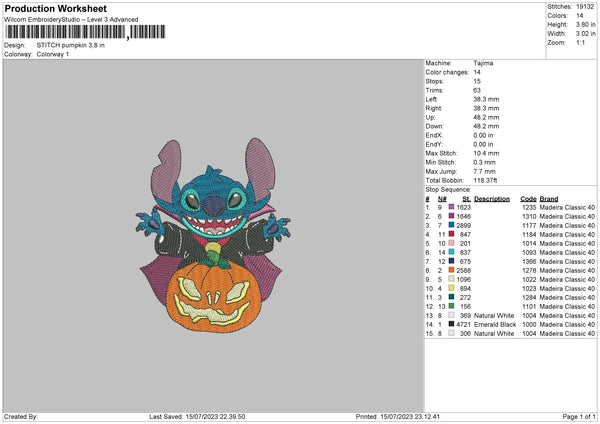
Task: Click the Stitches count 19132
Action: (x=585, y=7)
